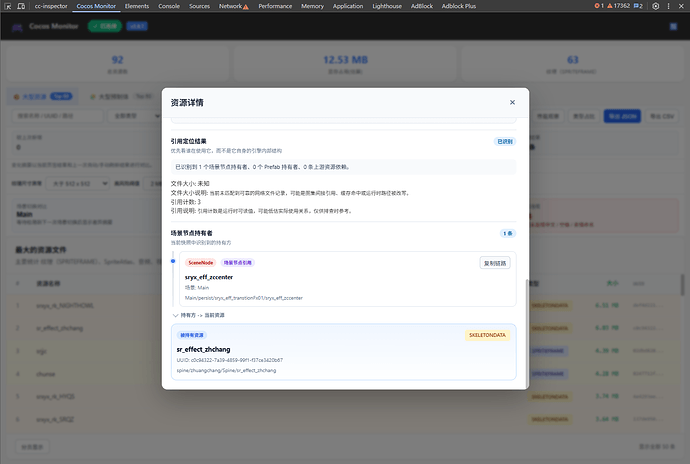The height and width of the screenshot is (464, 690).
Task: Open the cc-inspector tab
Action: [51, 6]
